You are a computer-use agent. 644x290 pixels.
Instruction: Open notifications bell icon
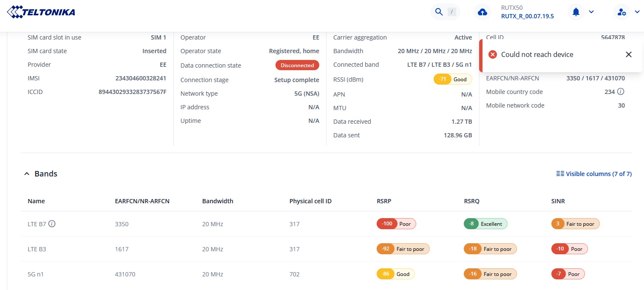click(576, 12)
